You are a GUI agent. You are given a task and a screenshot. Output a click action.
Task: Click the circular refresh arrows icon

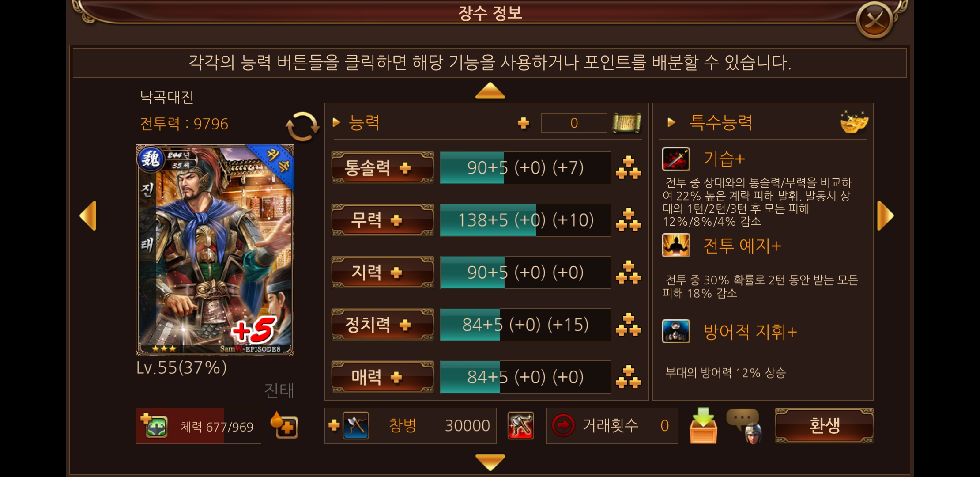tap(302, 126)
